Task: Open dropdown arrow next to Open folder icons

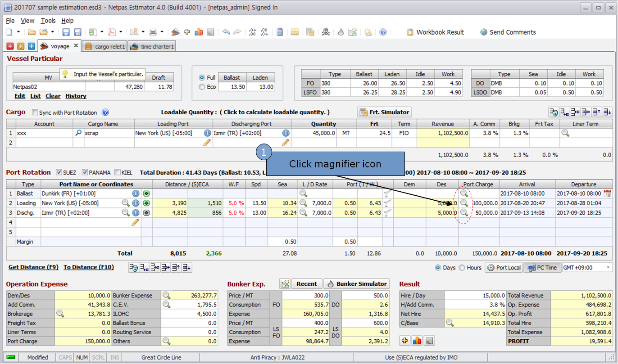Action: (x=53, y=32)
